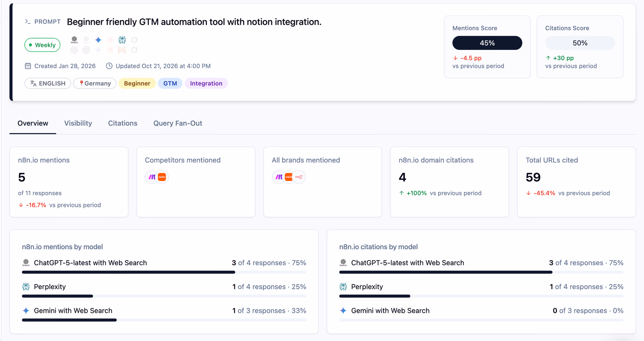The width and height of the screenshot is (644, 341).
Task: Click the terminal icon before PROMPT label
Action: coord(28,21)
